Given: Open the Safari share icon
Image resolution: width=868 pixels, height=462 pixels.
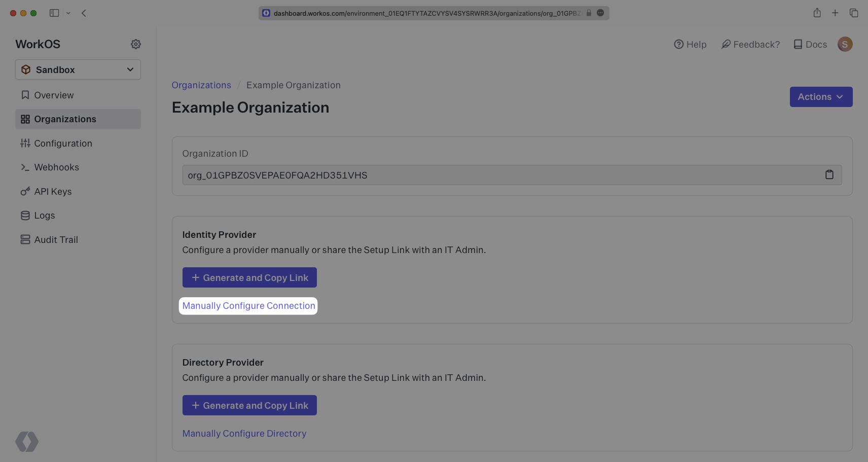Looking at the screenshot, I should [817, 13].
